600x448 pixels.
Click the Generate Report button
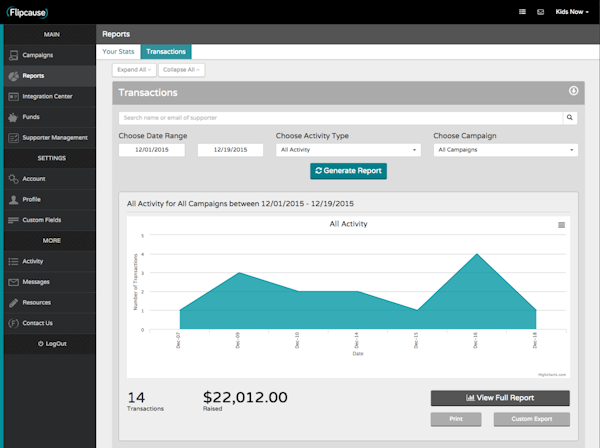tap(348, 171)
